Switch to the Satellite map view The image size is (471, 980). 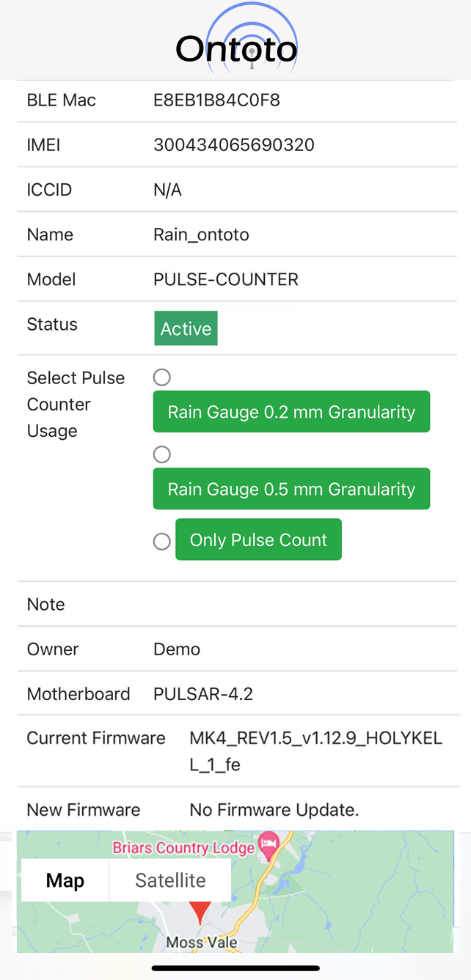click(170, 880)
